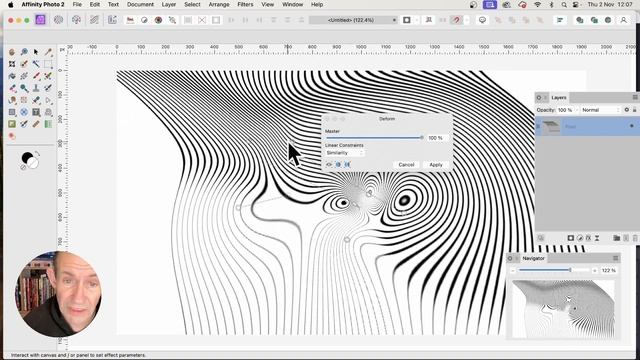Image resolution: width=640 pixels, height=360 pixels.
Task: Open the Arrange menu
Action: (x=219, y=4)
